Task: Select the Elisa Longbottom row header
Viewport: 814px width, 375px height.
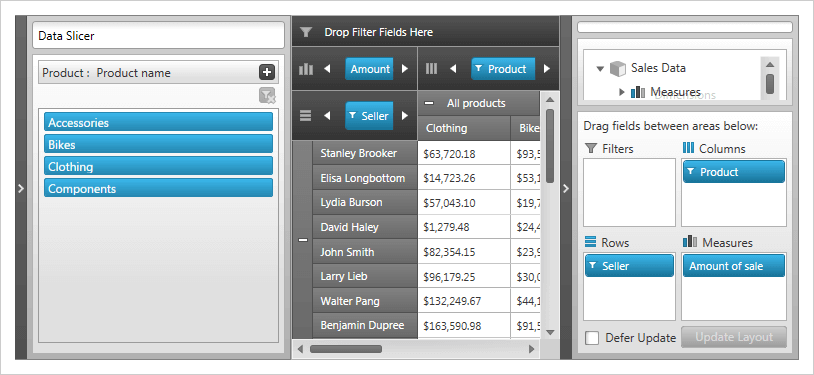Action: [365, 178]
